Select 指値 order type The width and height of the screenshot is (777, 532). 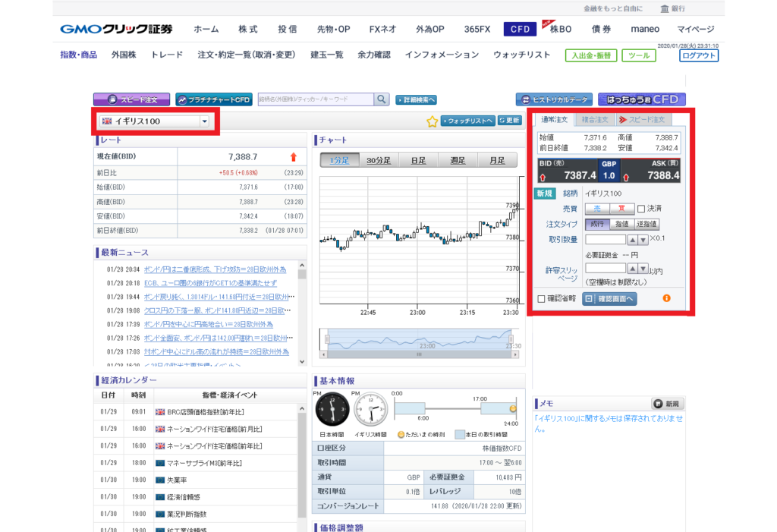pos(621,224)
